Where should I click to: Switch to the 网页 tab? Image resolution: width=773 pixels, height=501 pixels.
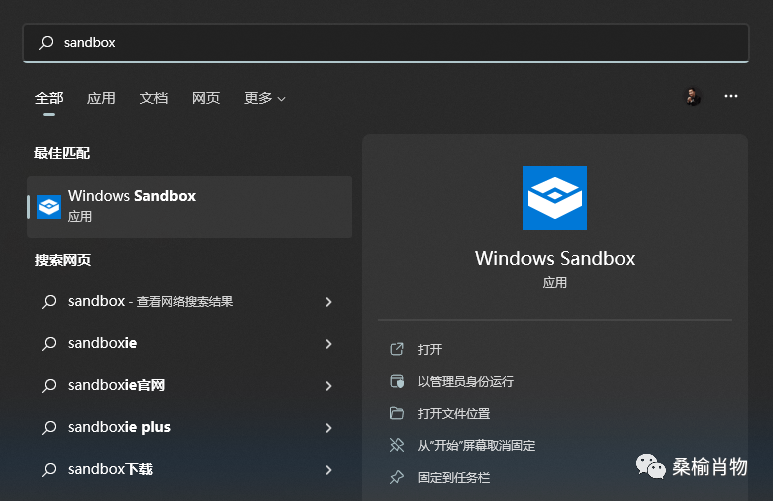(206, 98)
